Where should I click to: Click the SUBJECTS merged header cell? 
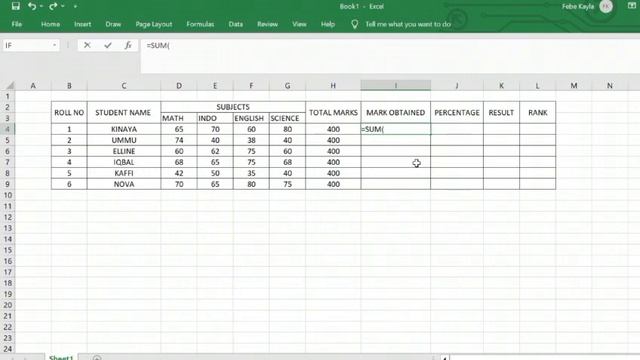pos(233,107)
